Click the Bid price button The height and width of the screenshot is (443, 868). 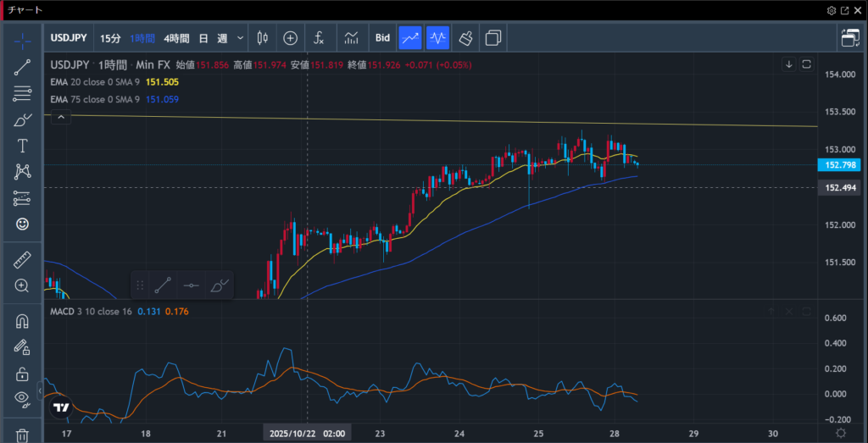point(382,38)
